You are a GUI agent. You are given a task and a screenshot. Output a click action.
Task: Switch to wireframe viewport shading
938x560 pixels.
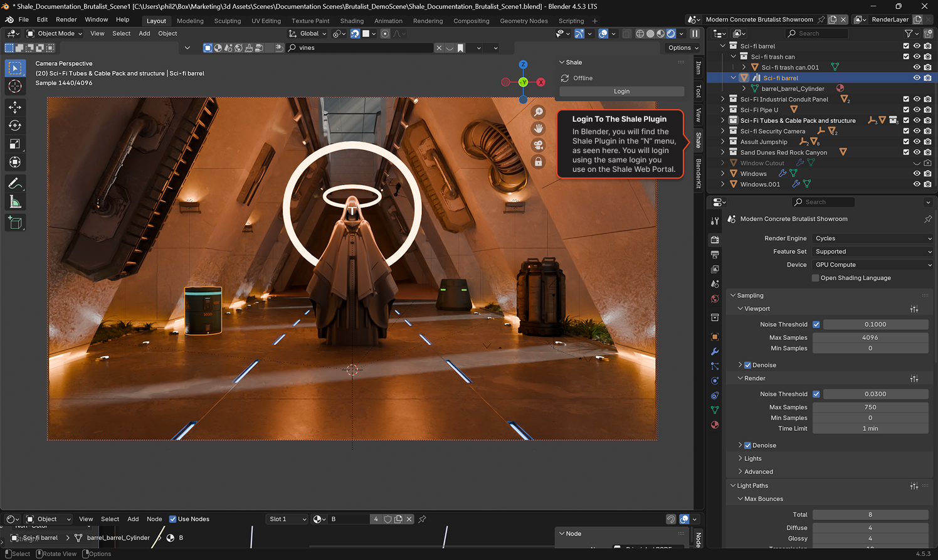coord(640,34)
